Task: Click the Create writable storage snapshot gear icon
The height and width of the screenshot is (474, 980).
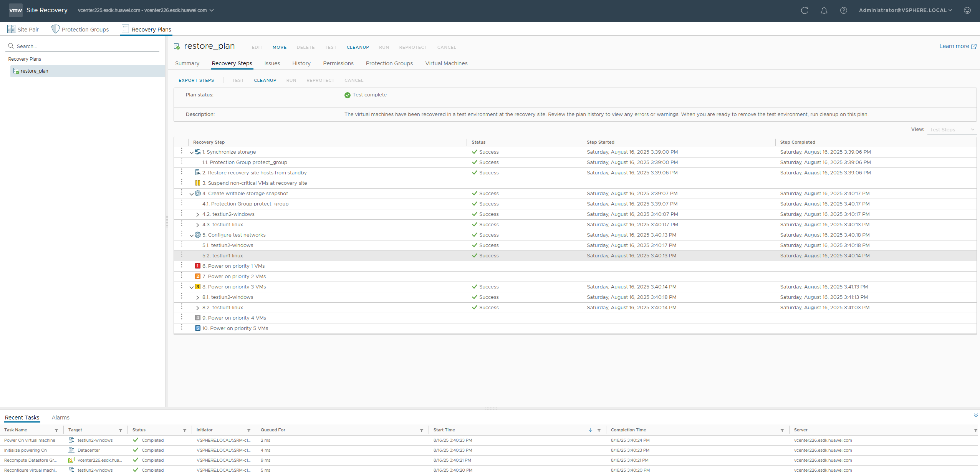Action: point(198,194)
